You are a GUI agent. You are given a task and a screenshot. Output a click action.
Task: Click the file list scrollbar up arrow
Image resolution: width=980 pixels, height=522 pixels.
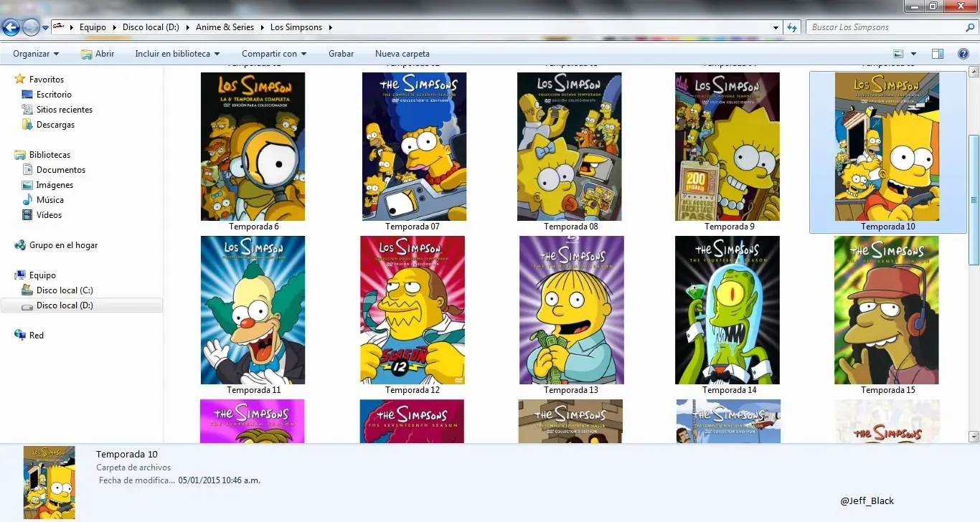tap(974, 71)
